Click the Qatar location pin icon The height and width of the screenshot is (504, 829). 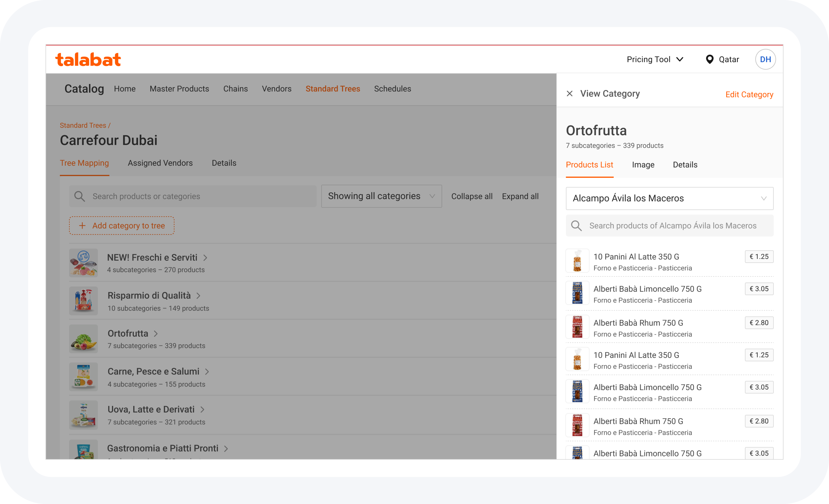point(710,60)
